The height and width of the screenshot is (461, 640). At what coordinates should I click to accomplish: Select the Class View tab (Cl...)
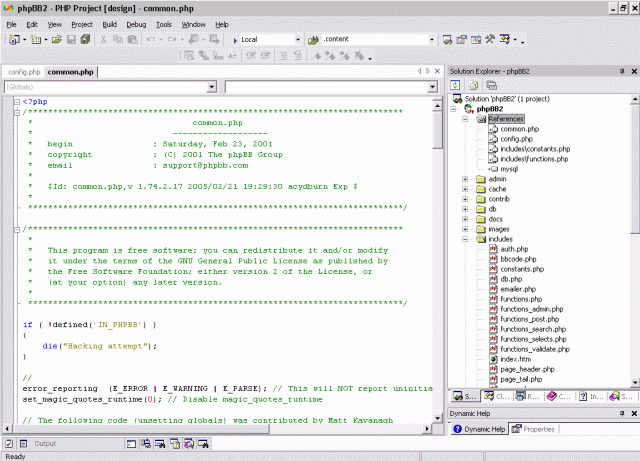(x=495, y=396)
